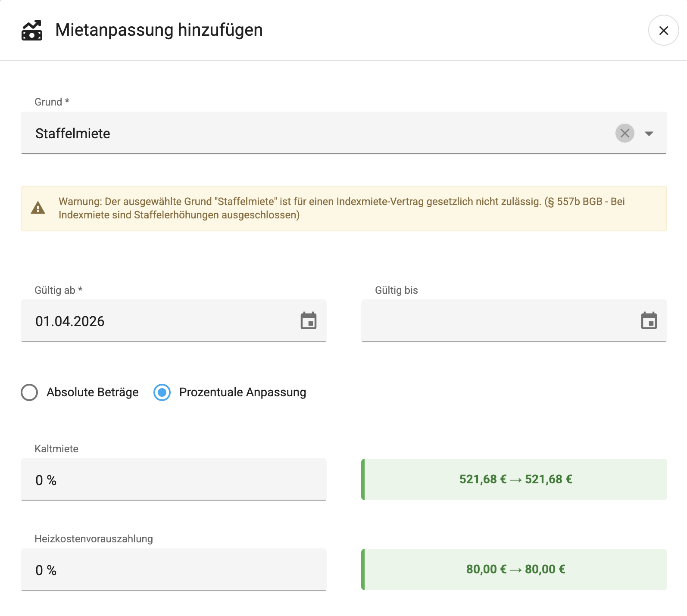The width and height of the screenshot is (687, 616).
Task: Click the Heizkostenvorauszahlung label
Action: click(x=94, y=539)
